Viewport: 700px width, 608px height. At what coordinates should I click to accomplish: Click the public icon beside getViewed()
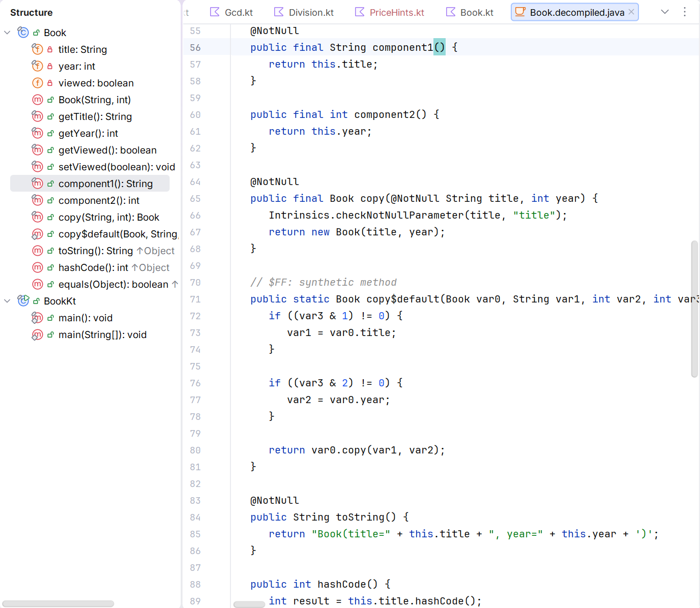point(50,150)
